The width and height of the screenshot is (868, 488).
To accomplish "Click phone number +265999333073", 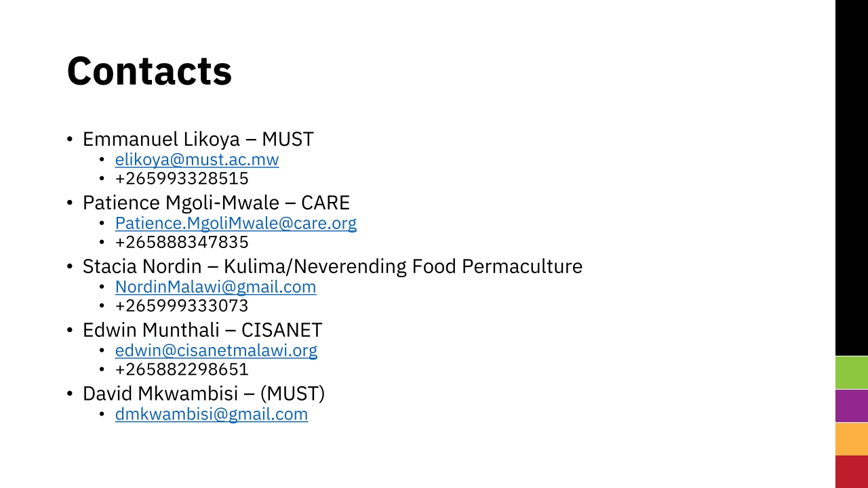I will click(x=182, y=306).
